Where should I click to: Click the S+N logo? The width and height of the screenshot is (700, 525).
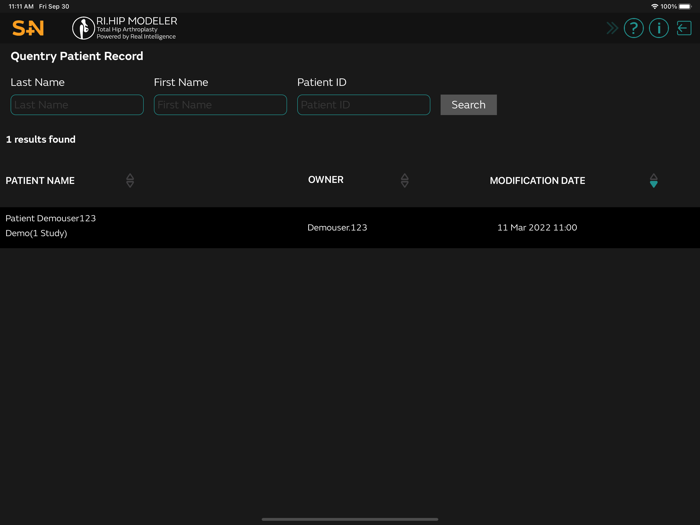click(28, 28)
